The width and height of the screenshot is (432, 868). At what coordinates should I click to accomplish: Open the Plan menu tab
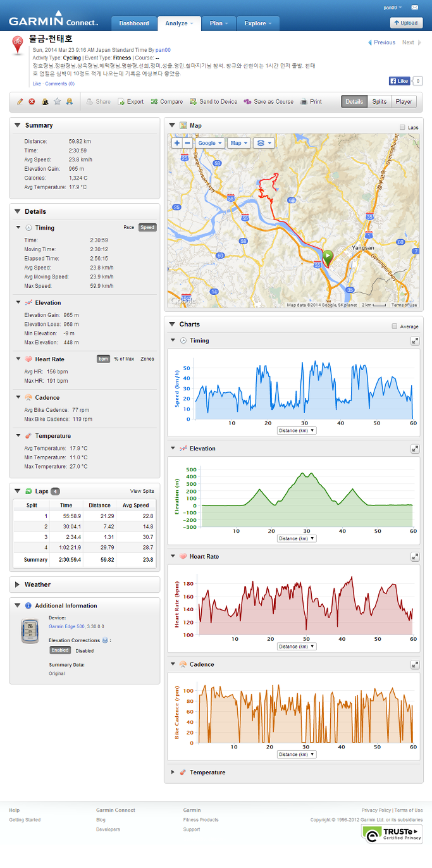(x=219, y=23)
